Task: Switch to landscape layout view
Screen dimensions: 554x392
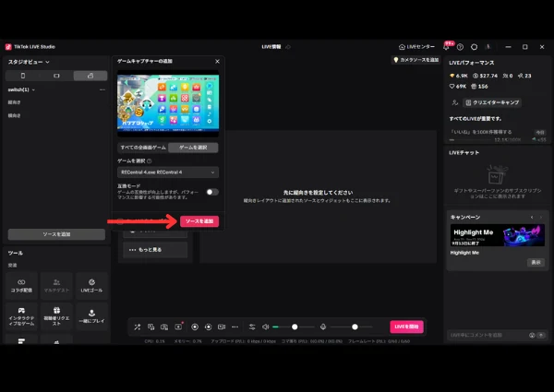Action: click(x=56, y=76)
